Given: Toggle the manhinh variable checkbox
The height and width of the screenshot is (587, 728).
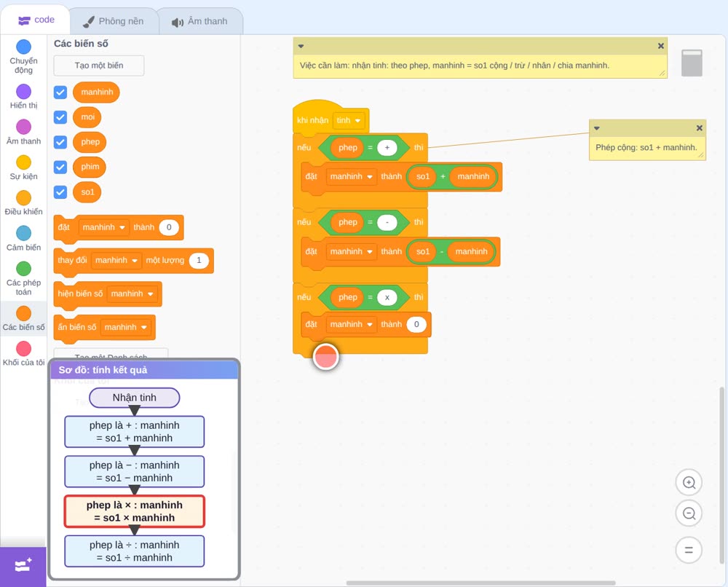Looking at the screenshot, I should (x=60, y=92).
